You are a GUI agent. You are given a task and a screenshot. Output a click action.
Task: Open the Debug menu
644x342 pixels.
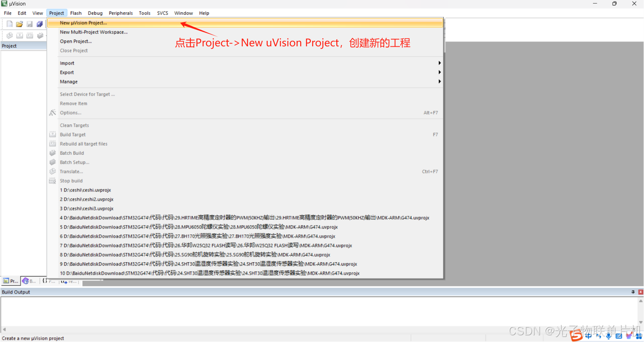tap(95, 13)
